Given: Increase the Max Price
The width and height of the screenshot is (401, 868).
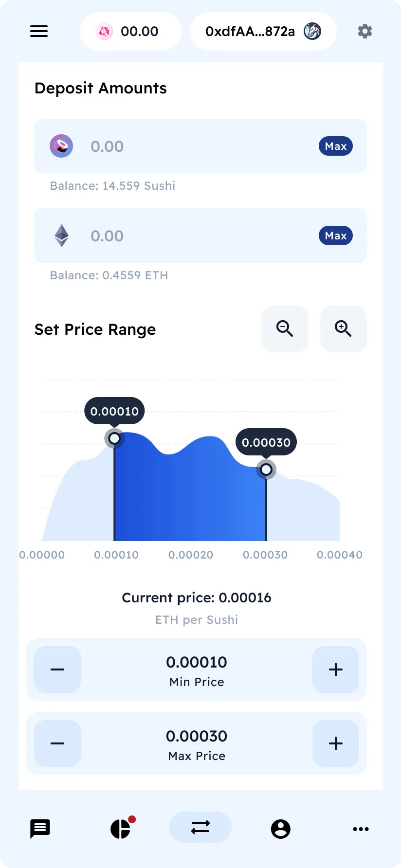Looking at the screenshot, I should [336, 743].
